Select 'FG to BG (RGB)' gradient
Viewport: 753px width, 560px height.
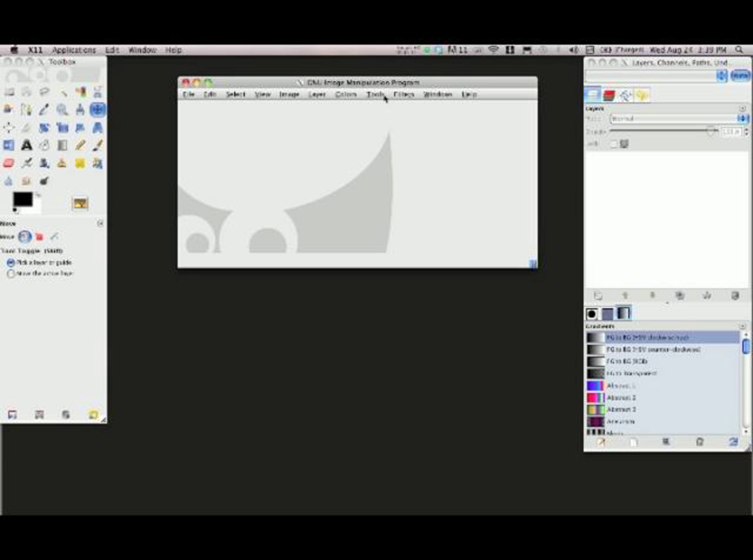(x=627, y=361)
